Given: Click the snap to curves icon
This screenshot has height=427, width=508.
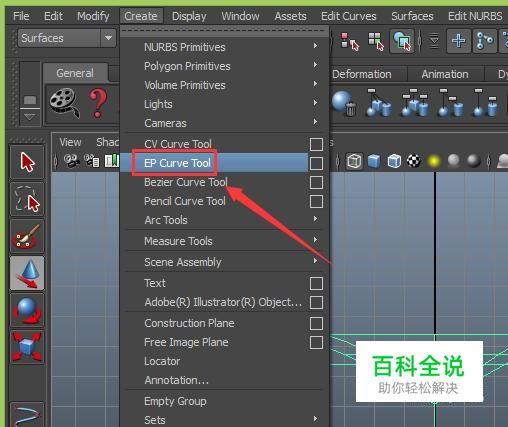Looking at the screenshot, I should pos(484,41).
